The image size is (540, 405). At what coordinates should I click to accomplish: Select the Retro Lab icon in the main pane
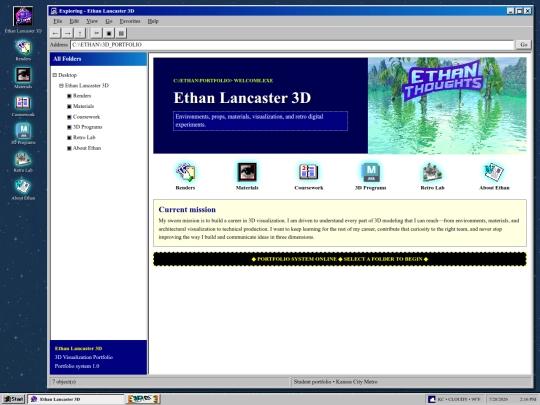click(432, 172)
